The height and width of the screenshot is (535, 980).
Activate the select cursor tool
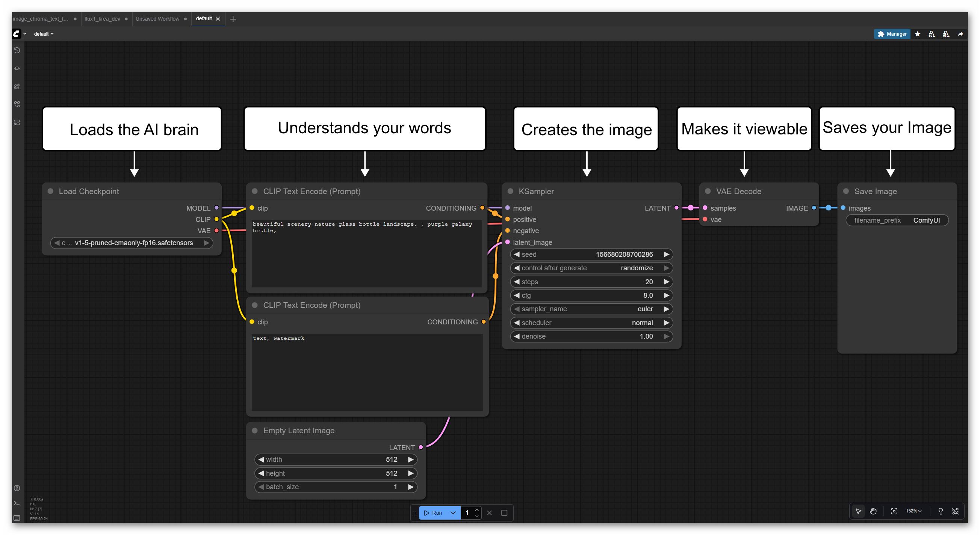859,511
